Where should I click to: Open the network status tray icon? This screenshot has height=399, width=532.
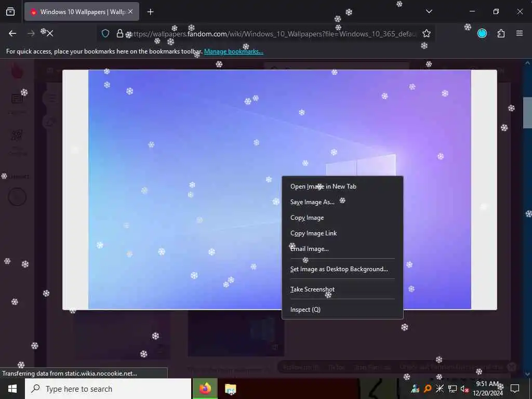453,389
